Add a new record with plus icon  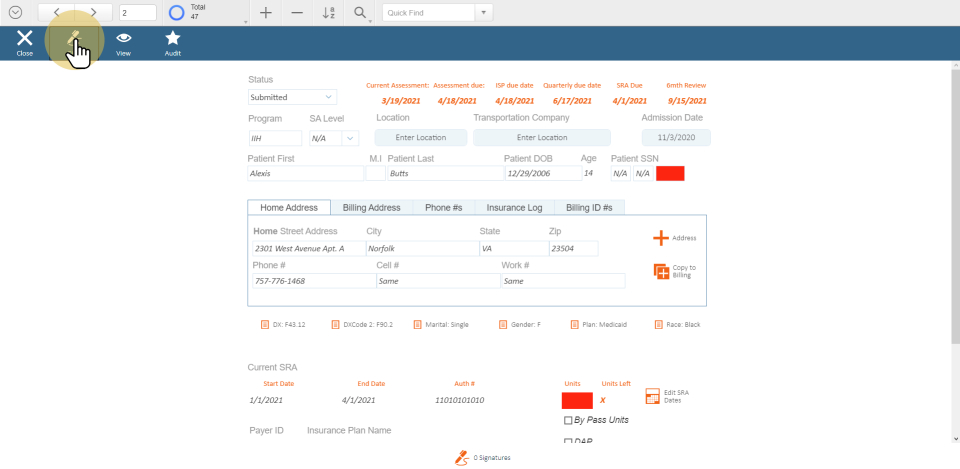265,13
